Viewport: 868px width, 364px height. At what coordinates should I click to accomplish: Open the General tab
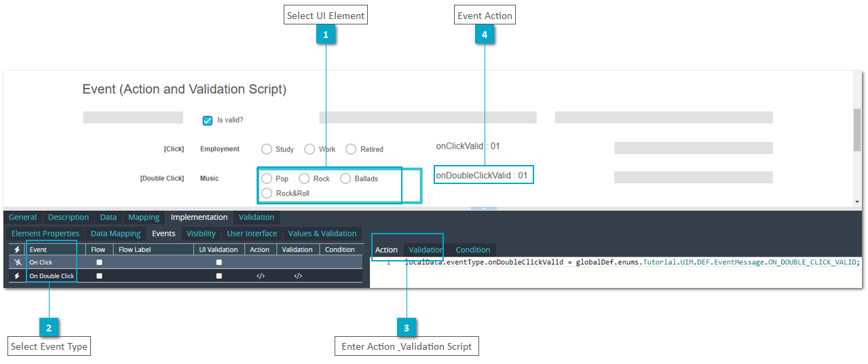23,217
